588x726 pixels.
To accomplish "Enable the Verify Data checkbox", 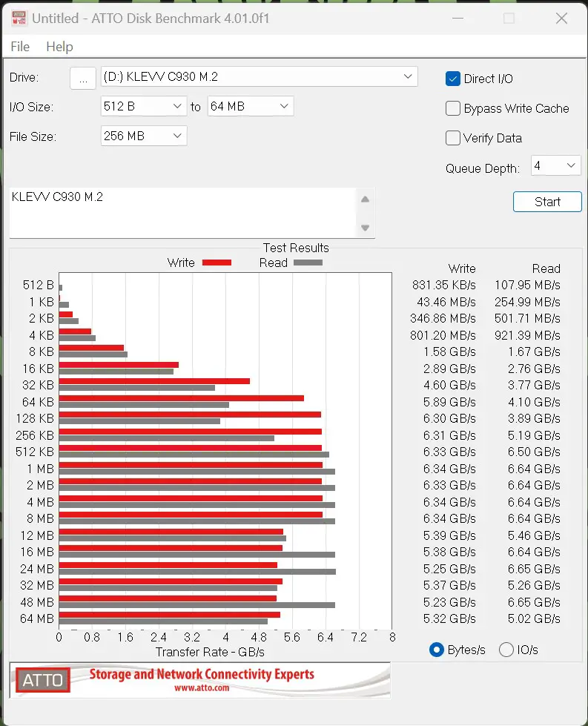I will click(x=453, y=138).
